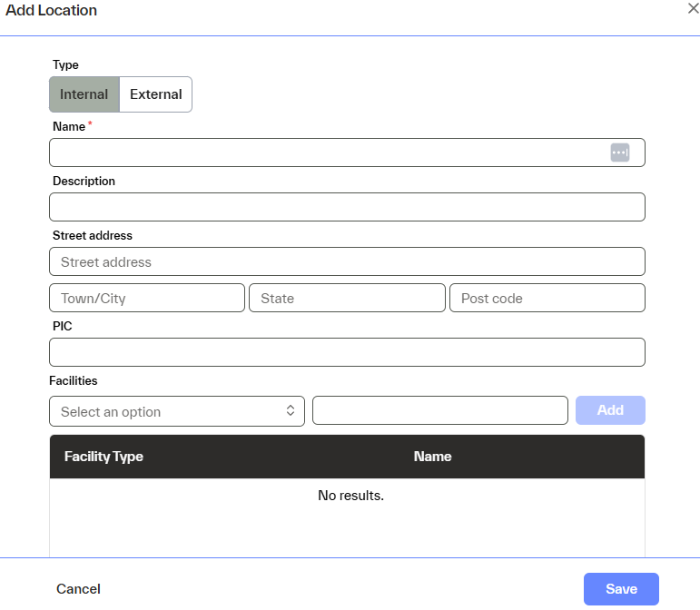This screenshot has width=700, height=610.
Task: Close the Add Location dialog
Action: 693,7
